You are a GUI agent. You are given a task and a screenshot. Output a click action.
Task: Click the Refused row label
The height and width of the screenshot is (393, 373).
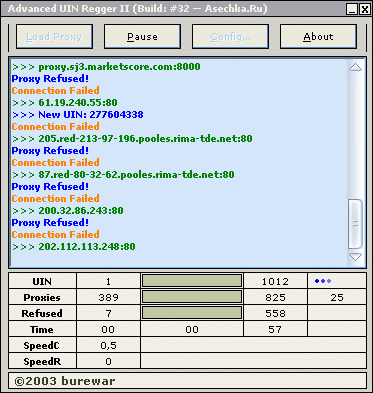pyautogui.click(x=42, y=313)
